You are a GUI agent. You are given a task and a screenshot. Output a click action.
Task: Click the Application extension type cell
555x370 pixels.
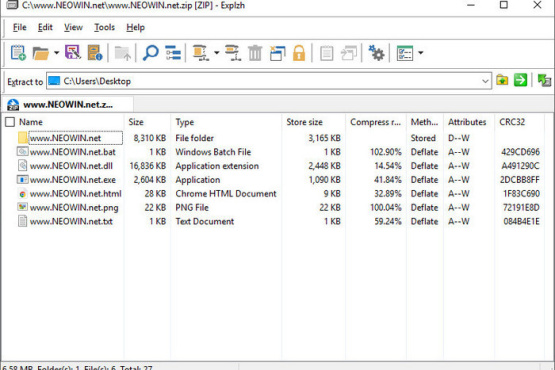[217, 166]
